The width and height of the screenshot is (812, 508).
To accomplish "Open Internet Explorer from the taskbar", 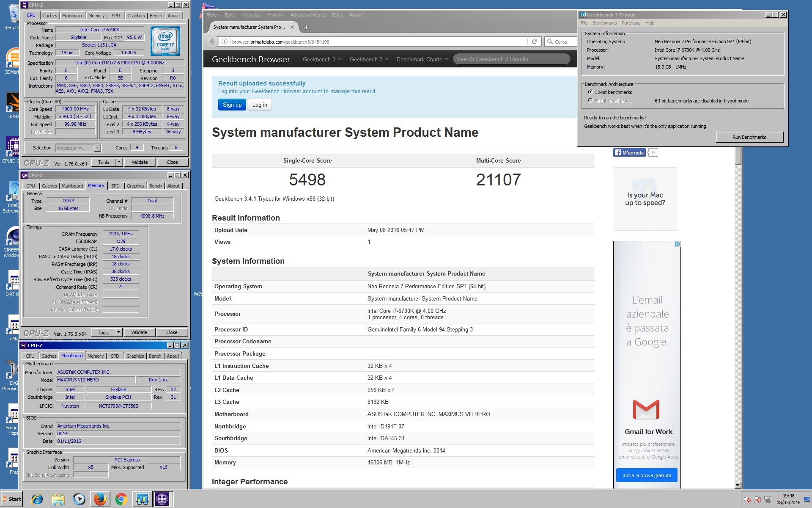I will point(37,500).
